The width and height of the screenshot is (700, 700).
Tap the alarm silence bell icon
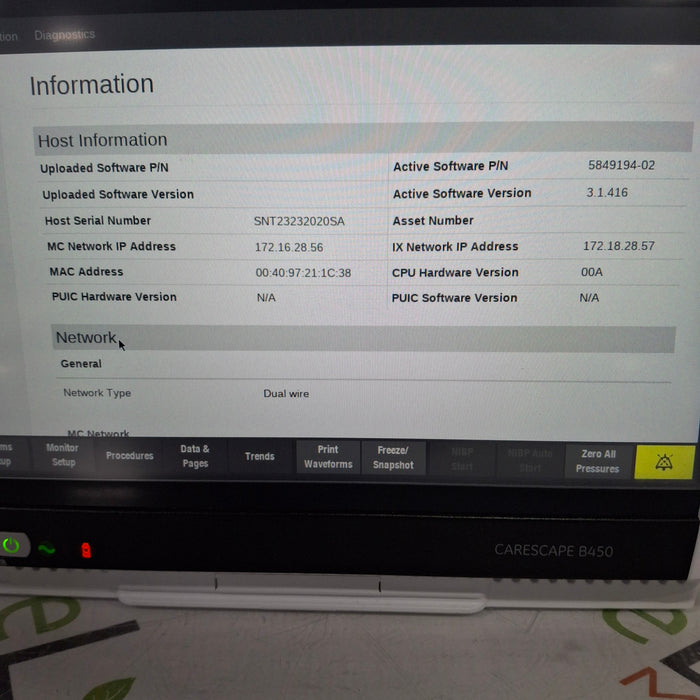664,462
